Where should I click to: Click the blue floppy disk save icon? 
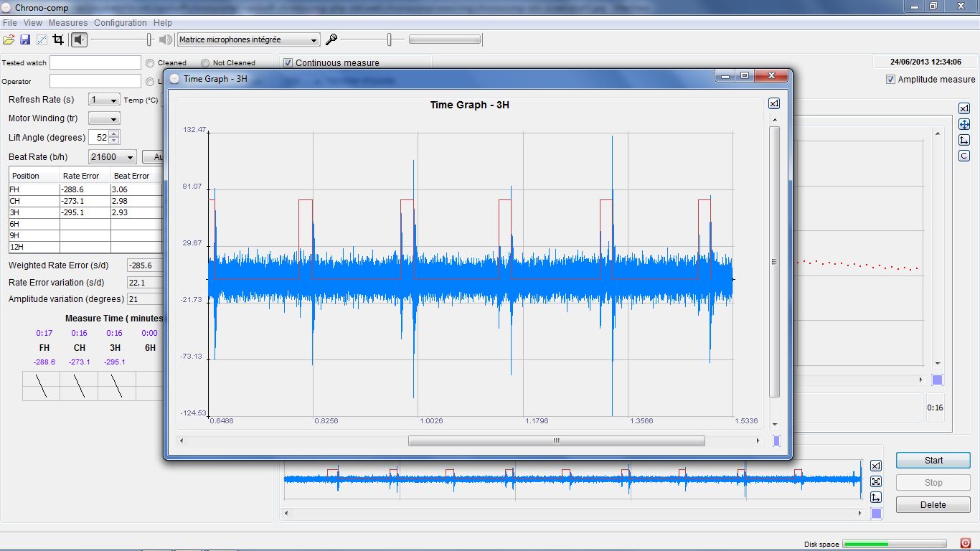pyautogui.click(x=25, y=40)
